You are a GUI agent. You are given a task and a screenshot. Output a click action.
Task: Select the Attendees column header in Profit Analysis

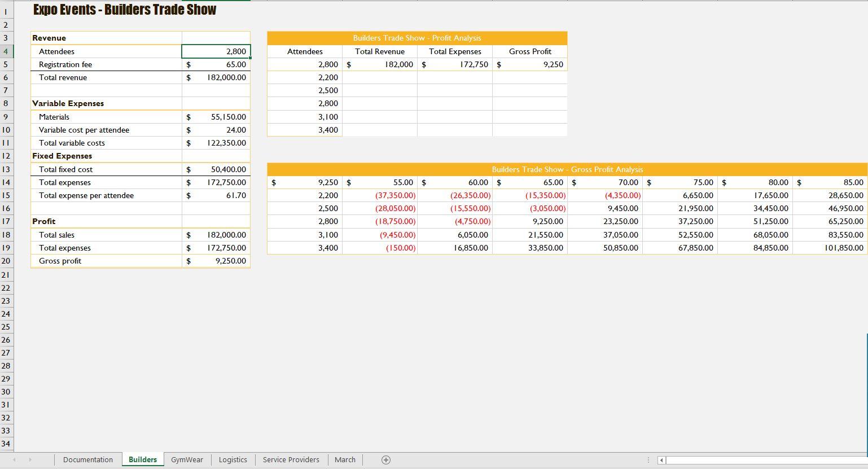click(305, 51)
